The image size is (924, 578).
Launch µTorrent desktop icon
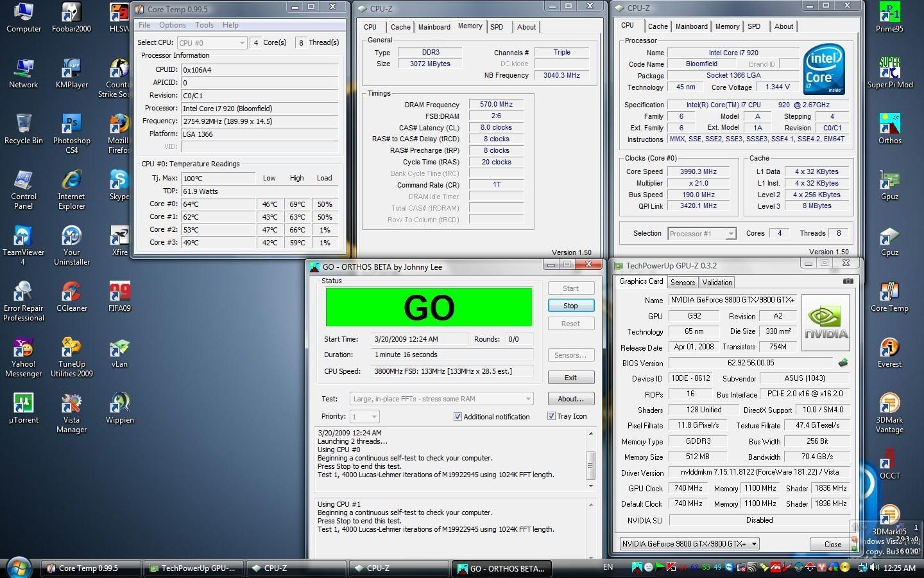[x=24, y=408]
